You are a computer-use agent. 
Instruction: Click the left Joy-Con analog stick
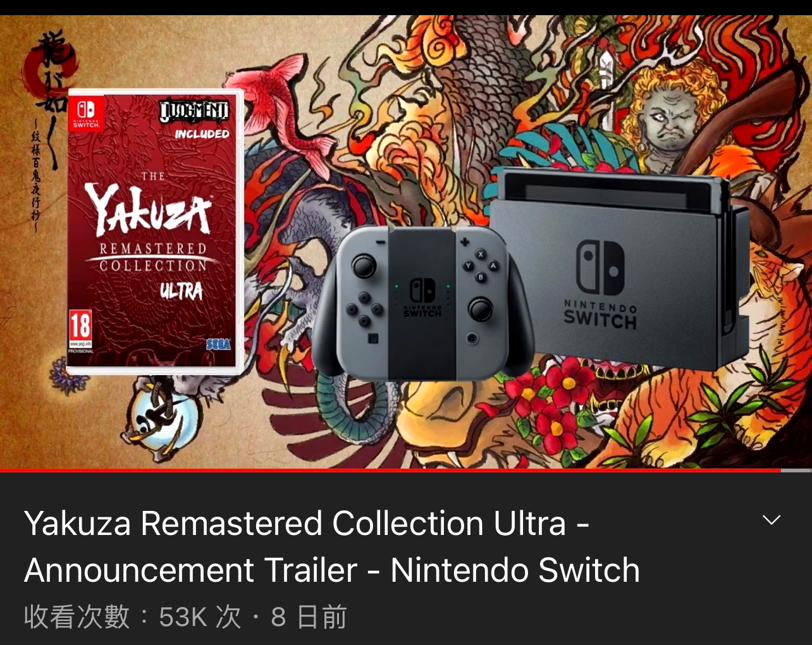364,267
